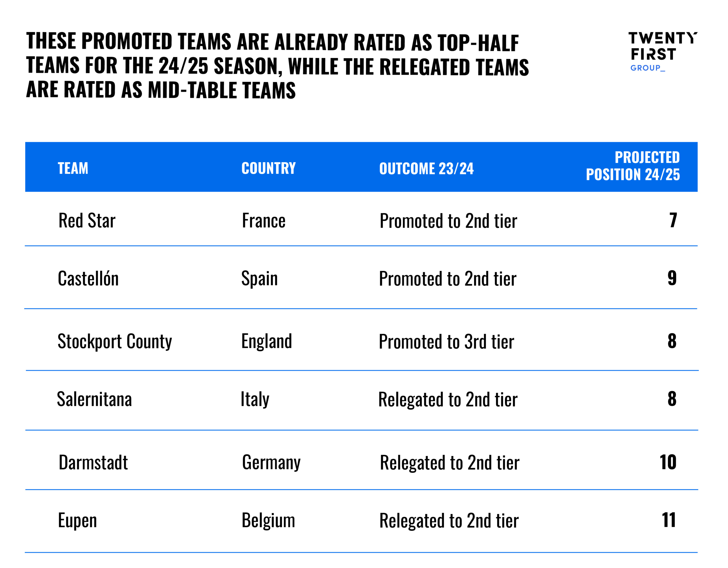The height and width of the screenshot is (568, 728).
Task: Click the OUTCOME 23/24 column header
Action: pos(426,169)
